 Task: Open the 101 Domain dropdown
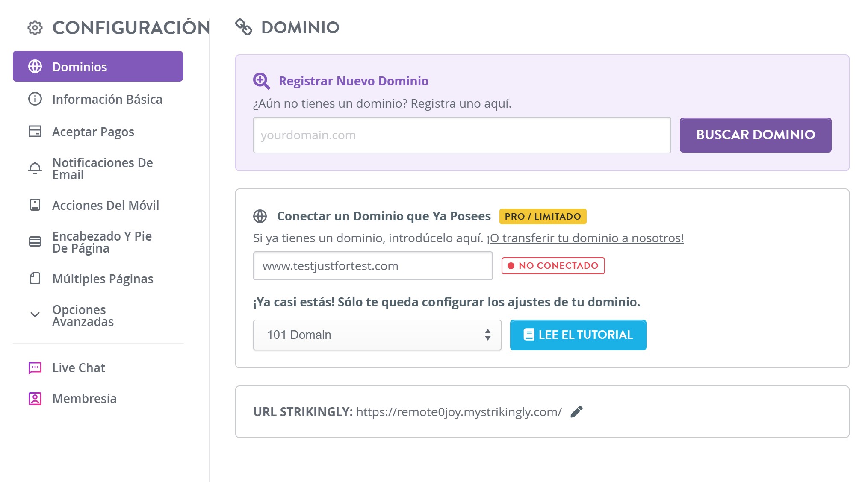click(x=377, y=335)
